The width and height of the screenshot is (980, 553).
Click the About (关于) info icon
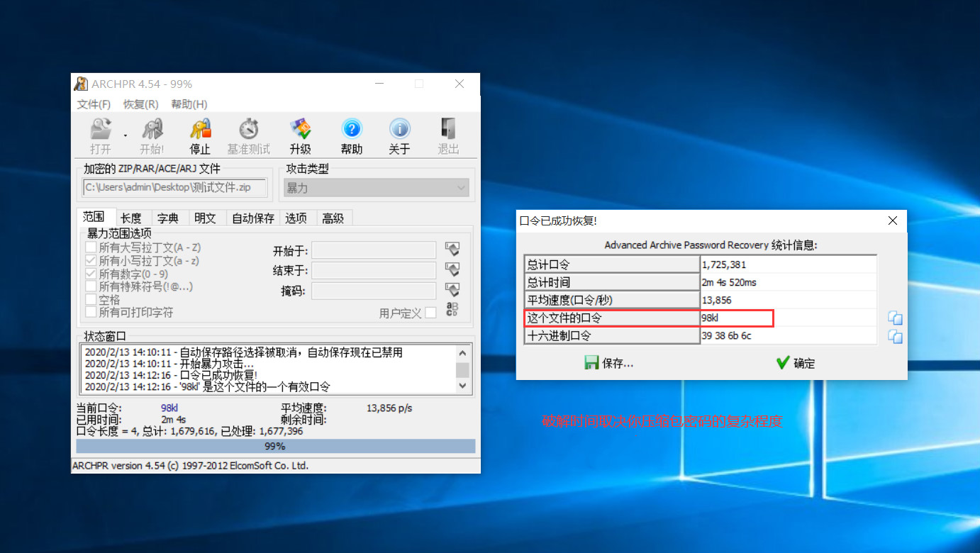(400, 129)
